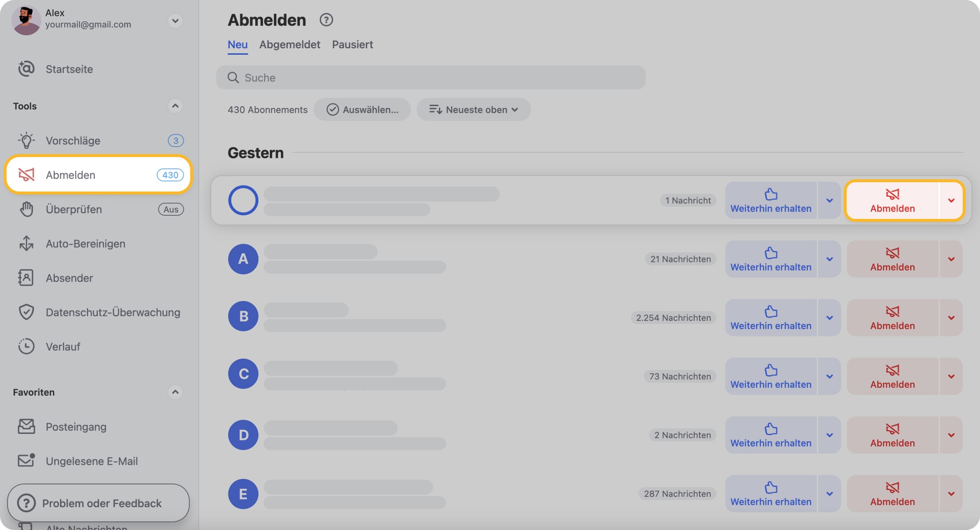Select the first subscription's circular checkbox

tap(244, 200)
